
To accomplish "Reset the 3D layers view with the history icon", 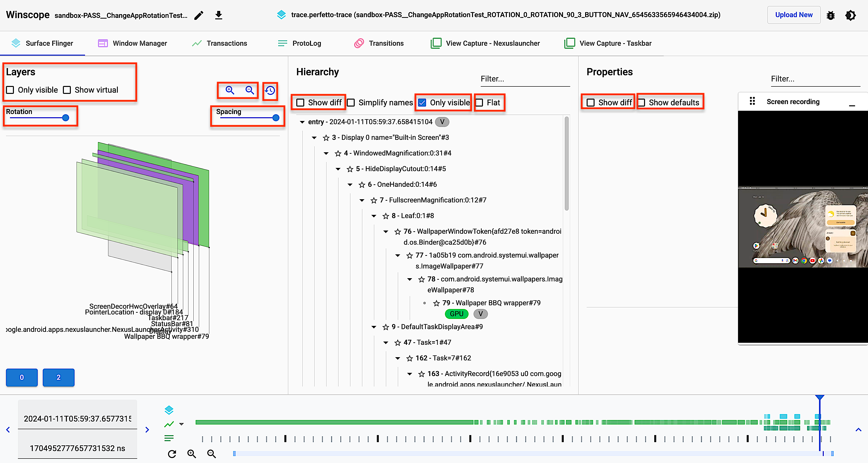I will click(x=269, y=90).
